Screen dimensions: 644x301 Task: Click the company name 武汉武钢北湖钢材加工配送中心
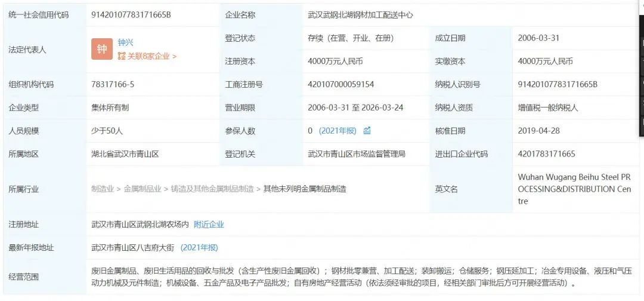click(360, 15)
